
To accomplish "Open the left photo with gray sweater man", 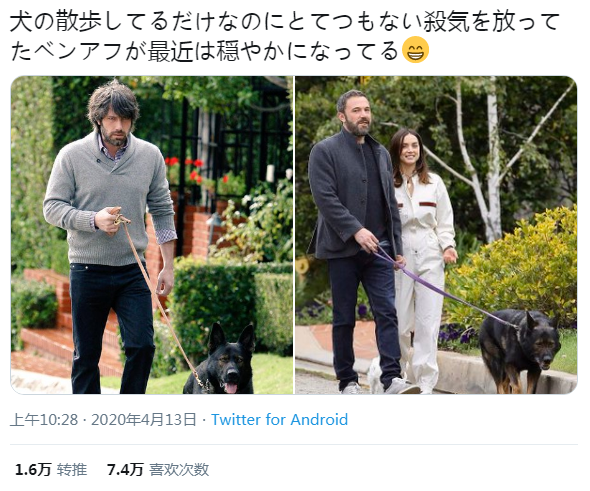I will 152,235.
